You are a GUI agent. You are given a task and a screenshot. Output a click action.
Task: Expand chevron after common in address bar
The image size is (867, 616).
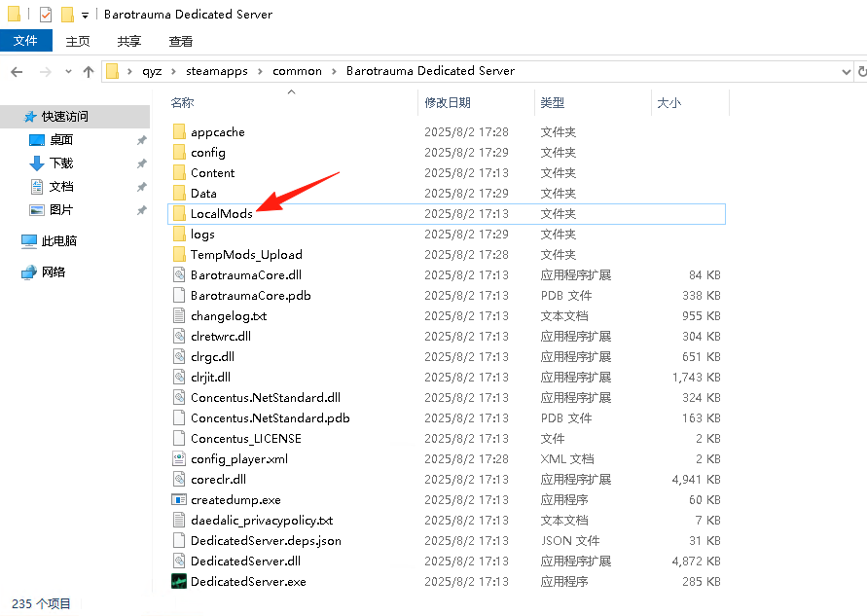pos(334,71)
